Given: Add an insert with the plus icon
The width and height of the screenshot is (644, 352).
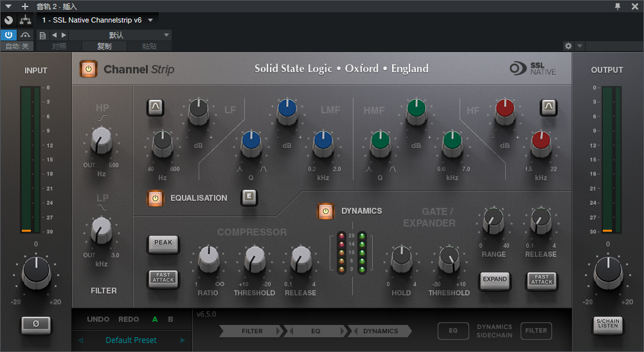Looking at the screenshot, I should pyautogui.click(x=24, y=6).
